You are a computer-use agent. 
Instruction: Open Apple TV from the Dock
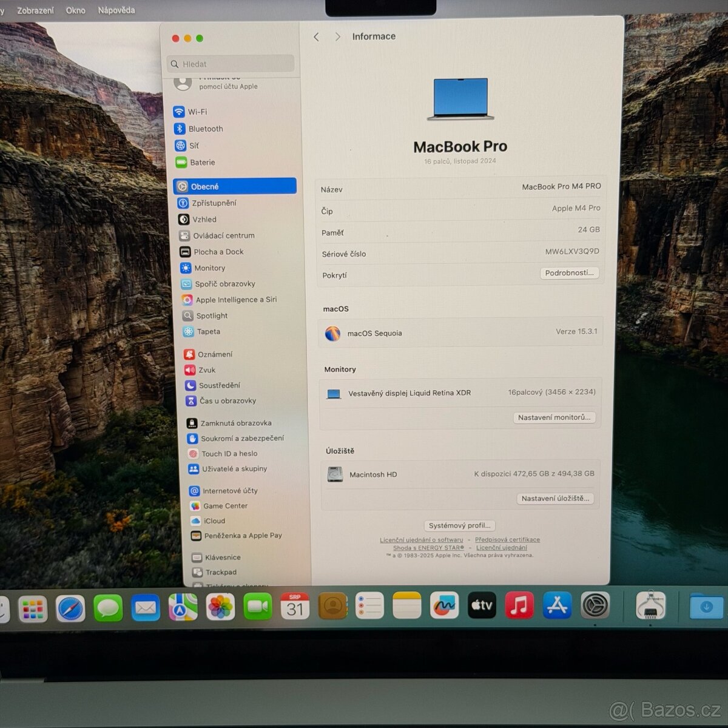(x=482, y=605)
